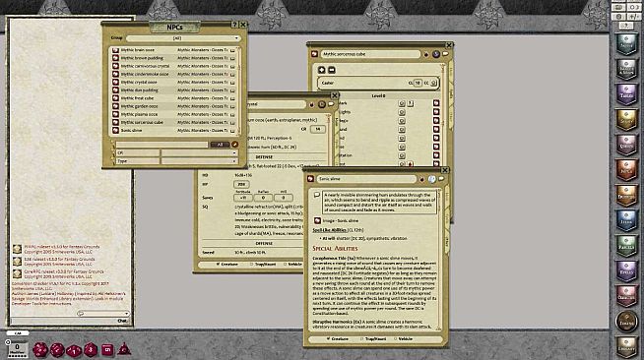This screenshot has width=644, height=360.
Task: Click edit list icon in NPCs window
Action: tap(234, 145)
